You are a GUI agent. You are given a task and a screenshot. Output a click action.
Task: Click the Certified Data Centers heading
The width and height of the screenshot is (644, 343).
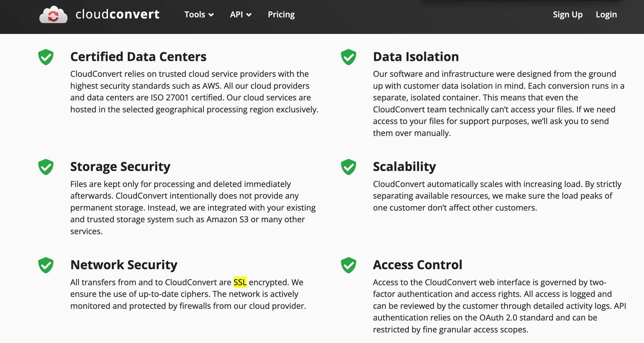pos(138,57)
